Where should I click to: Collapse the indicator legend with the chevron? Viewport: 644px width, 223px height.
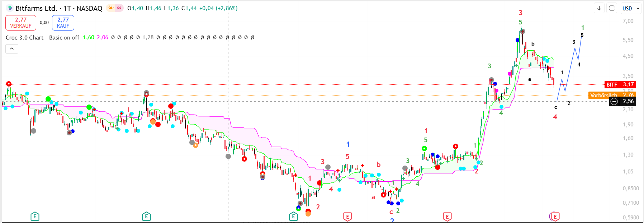[x=11, y=49]
